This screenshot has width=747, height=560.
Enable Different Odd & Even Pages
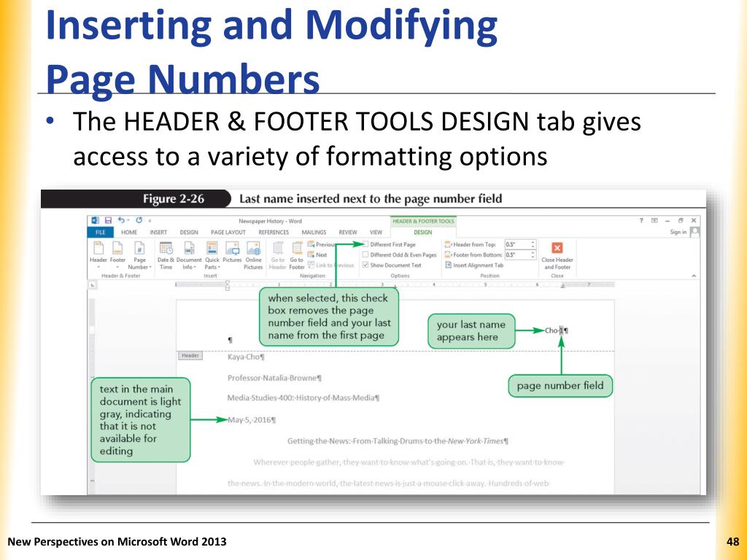(365, 254)
